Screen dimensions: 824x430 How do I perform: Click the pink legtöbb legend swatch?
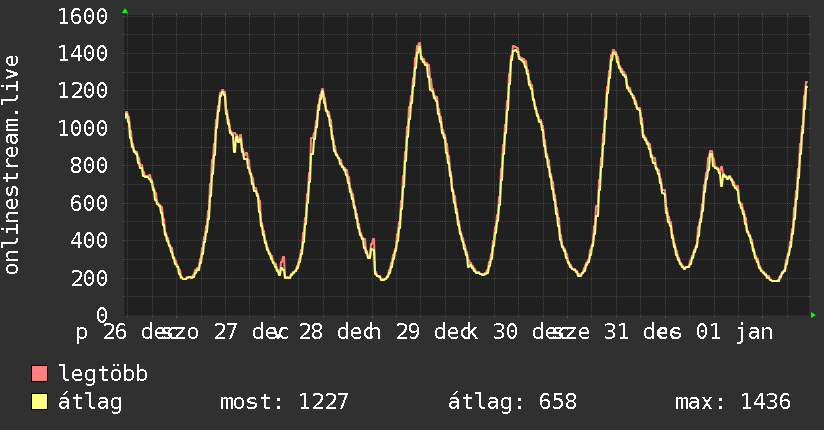(x=39, y=373)
